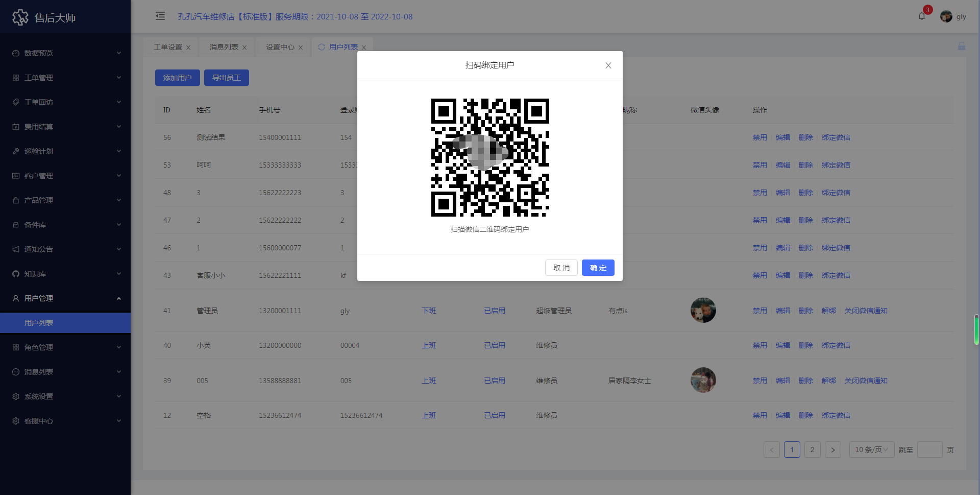Collapse the 用户管理 sidebar menu

pyautogui.click(x=65, y=298)
